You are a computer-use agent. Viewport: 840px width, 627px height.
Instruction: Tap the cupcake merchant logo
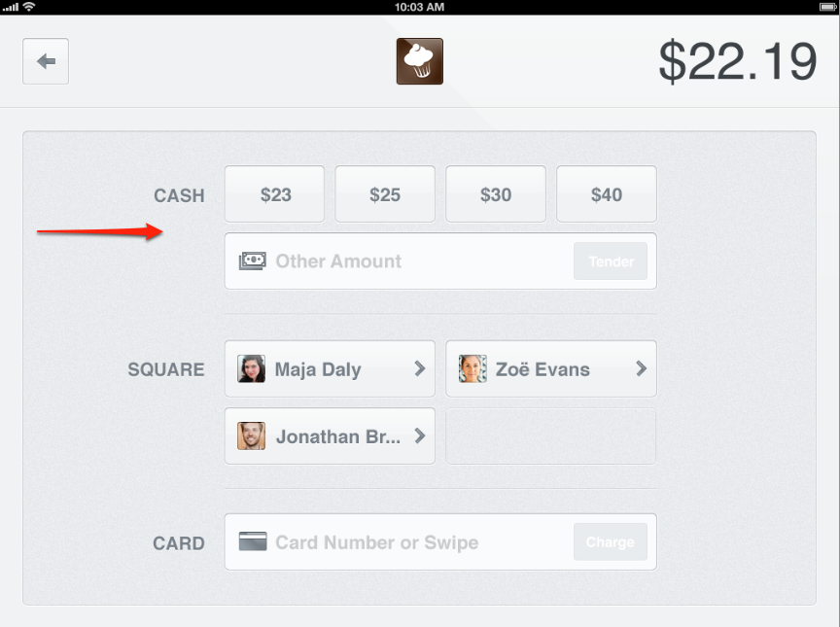(x=420, y=61)
